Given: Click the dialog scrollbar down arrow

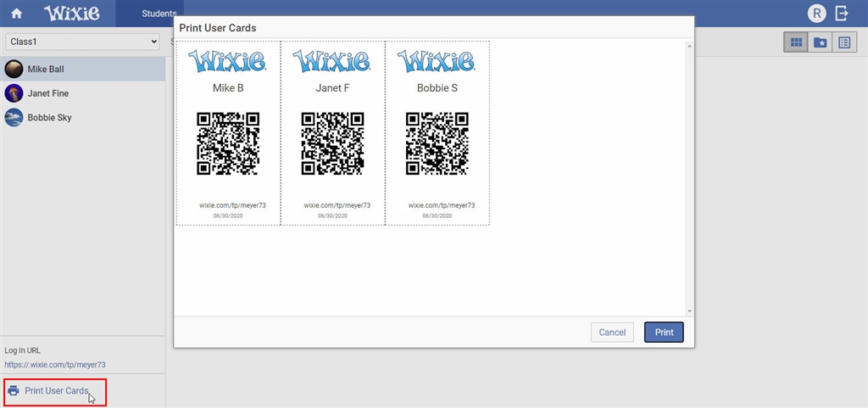Looking at the screenshot, I should [x=689, y=311].
